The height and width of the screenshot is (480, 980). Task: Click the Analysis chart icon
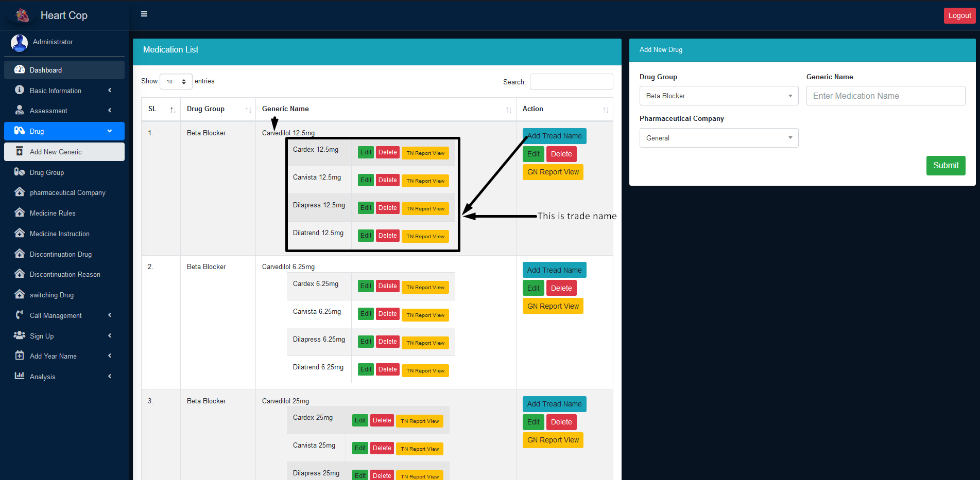click(20, 376)
